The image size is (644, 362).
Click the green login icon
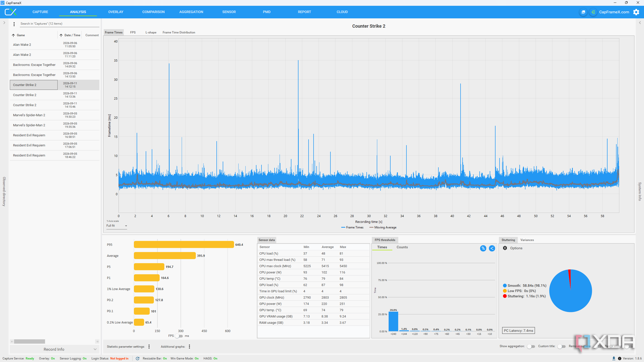point(593,12)
